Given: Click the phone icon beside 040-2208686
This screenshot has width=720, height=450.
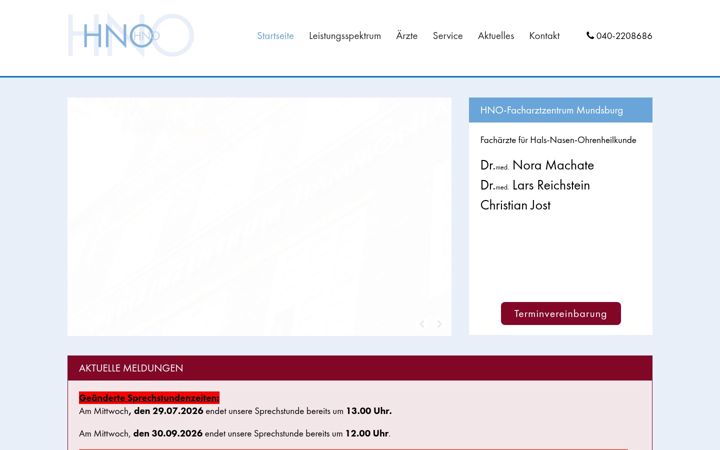Looking at the screenshot, I should click(590, 35).
